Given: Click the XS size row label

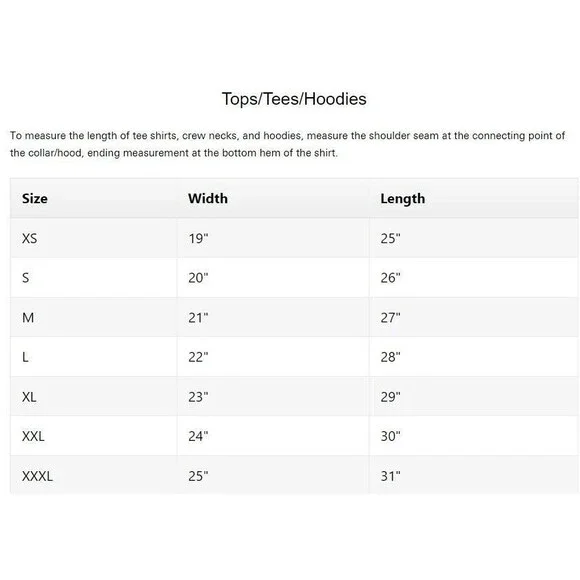Looking at the screenshot, I should click(30, 239).
